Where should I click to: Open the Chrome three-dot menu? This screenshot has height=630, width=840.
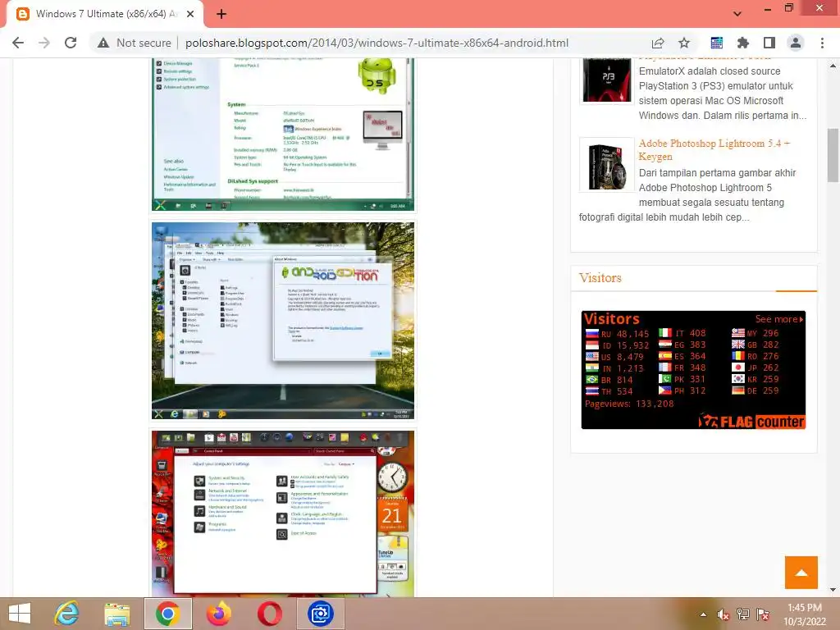pyautogui.click(x=822, y=43)
